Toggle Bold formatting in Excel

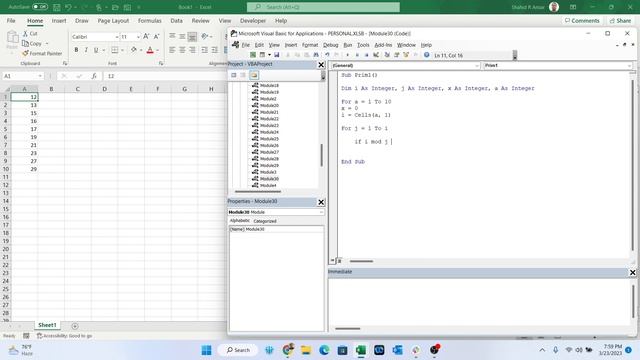(76, 50)
